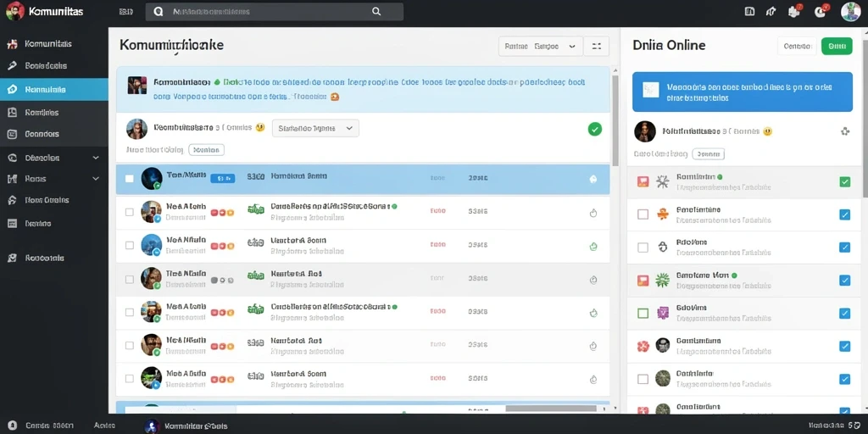The width and height of the screenshot is (868, 434).
Task: Toggle the blue checkbox in the orange icon row
Action: coord(845,214)
